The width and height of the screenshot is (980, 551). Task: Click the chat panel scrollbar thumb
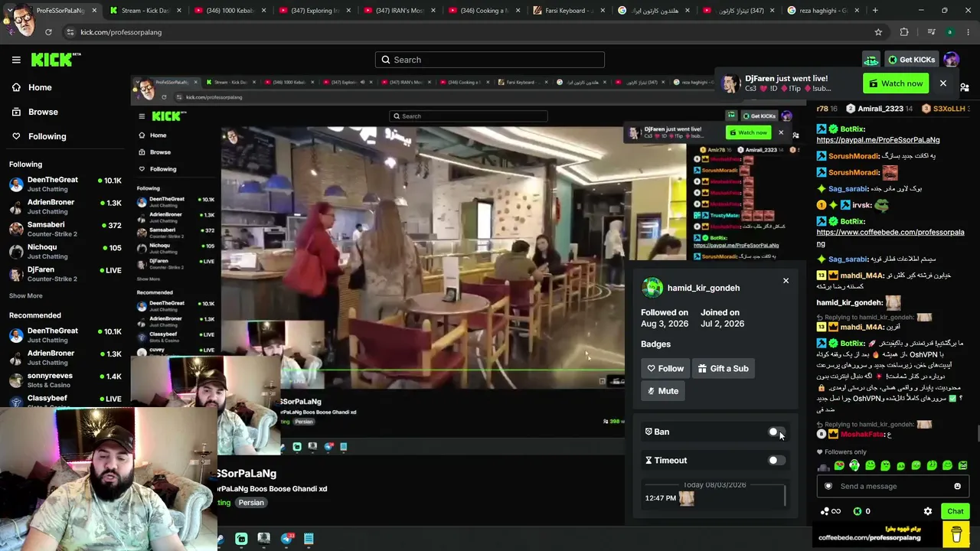coord(978,434)
